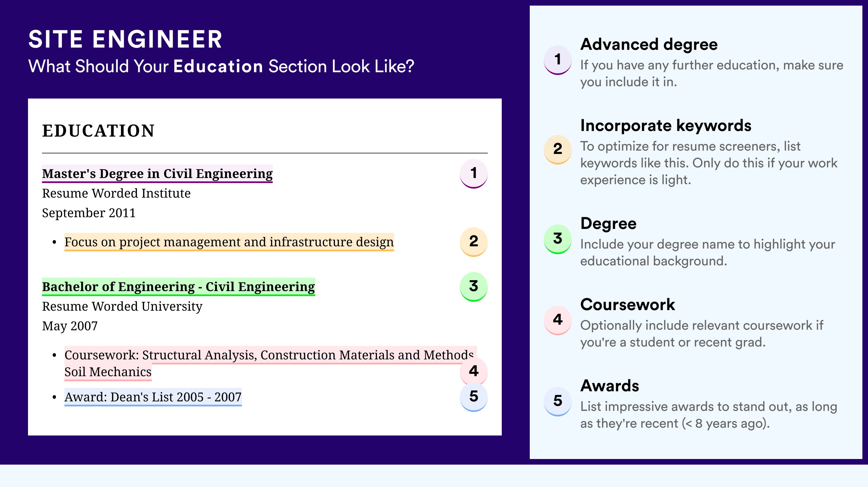This screenshot has width=868, height=487.
Task: Click the Advanced degree heading
Action: click(649, 44)
